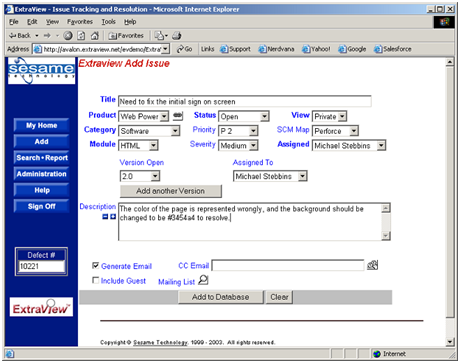The height and width of the screenshot is (363, 460).
Task: Click the Mailing List search icon
Action: 203,280
